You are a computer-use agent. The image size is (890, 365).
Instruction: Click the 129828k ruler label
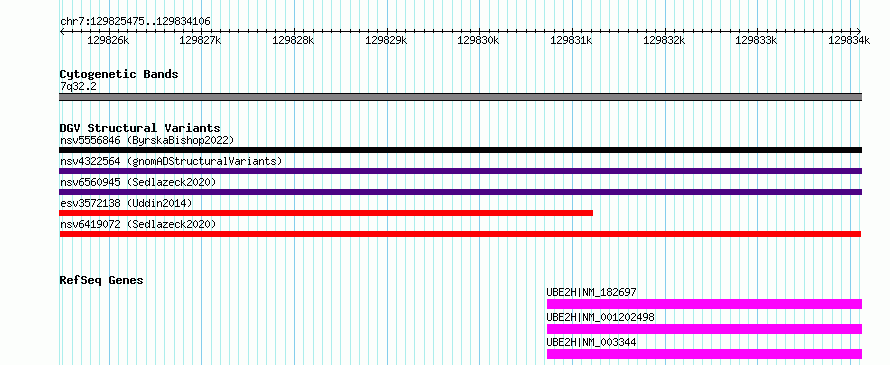293,40
